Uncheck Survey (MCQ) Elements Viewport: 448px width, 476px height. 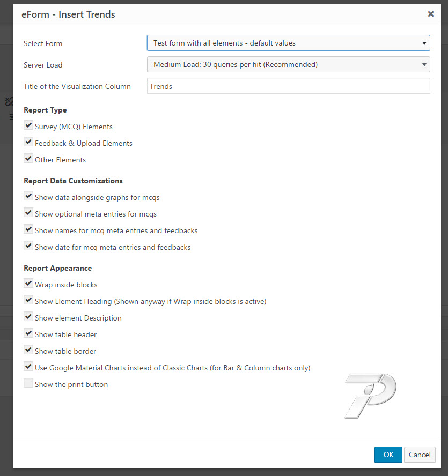(28, 125)
